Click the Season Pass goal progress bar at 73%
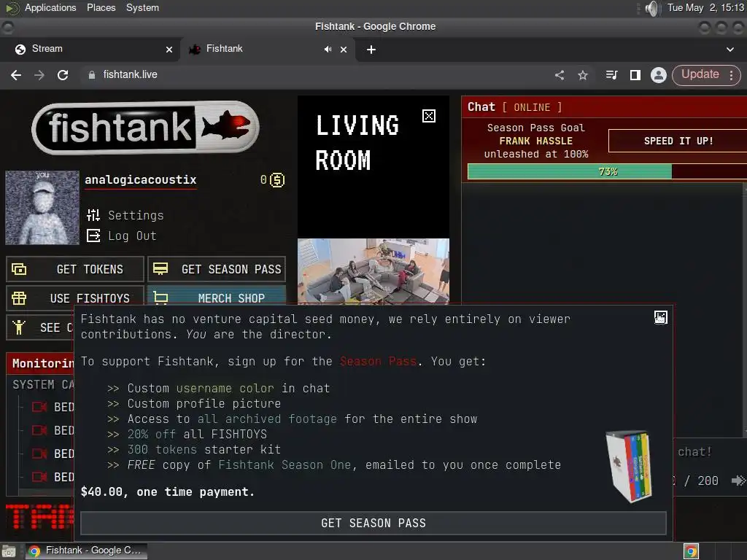Screen dimensions: 747x560 (607, 171)
